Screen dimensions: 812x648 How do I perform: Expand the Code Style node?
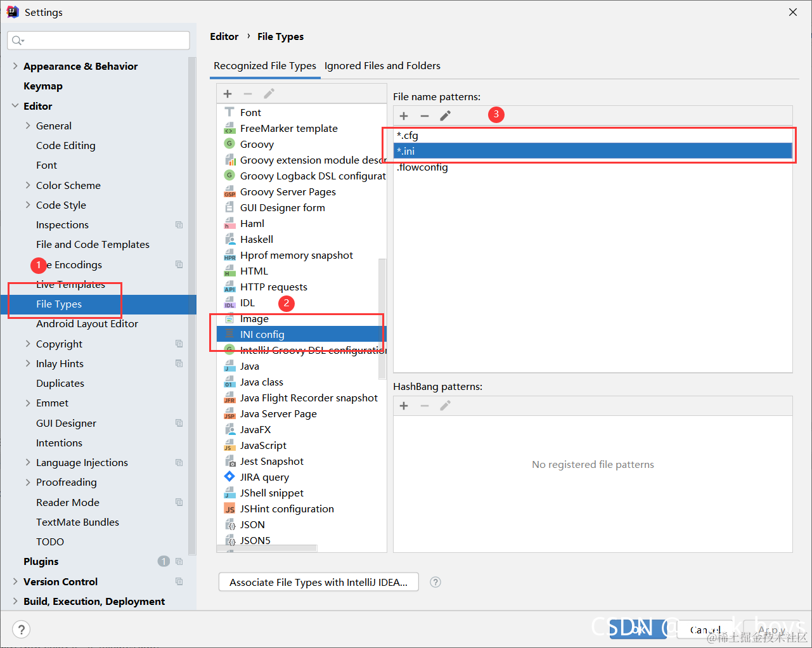click(x=28, y=205)
